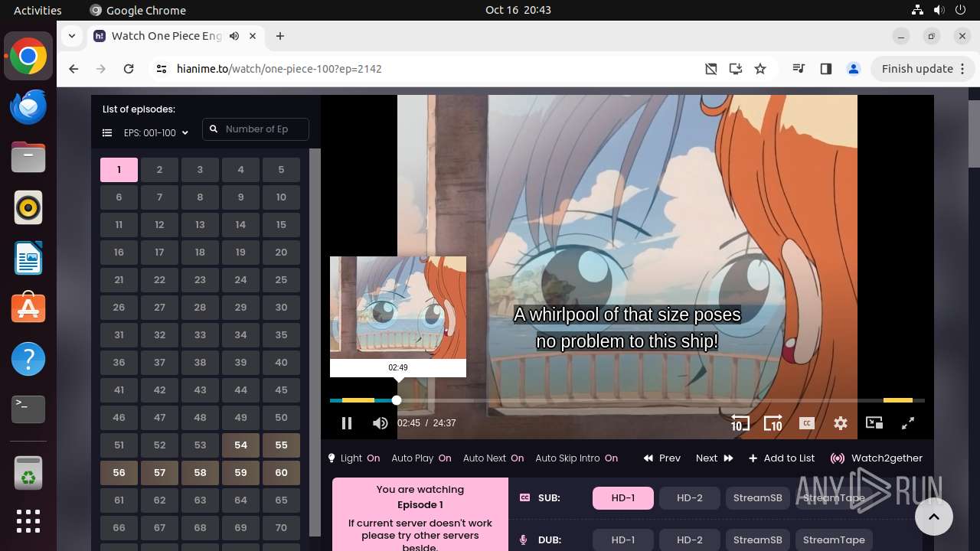The width and height of the screenshot is (980, 551).
Task: Toggle Auto Play setting
Action: click(x=421, y=458)
